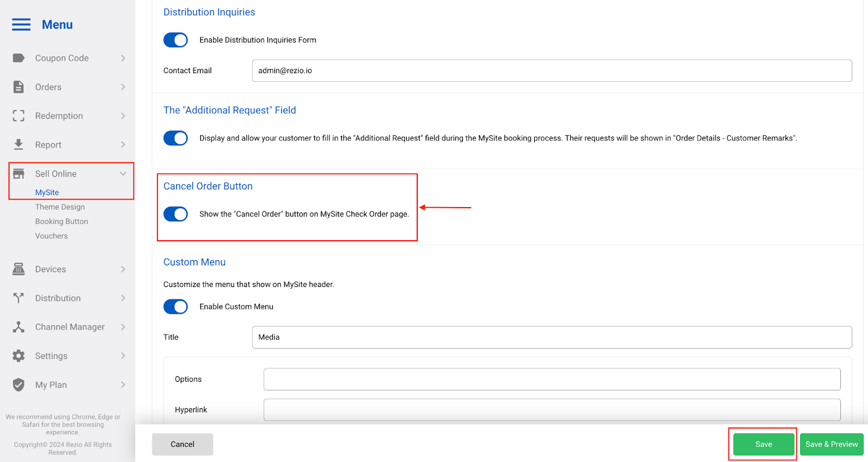Open the Vouchers submenu item

point(52,236)
